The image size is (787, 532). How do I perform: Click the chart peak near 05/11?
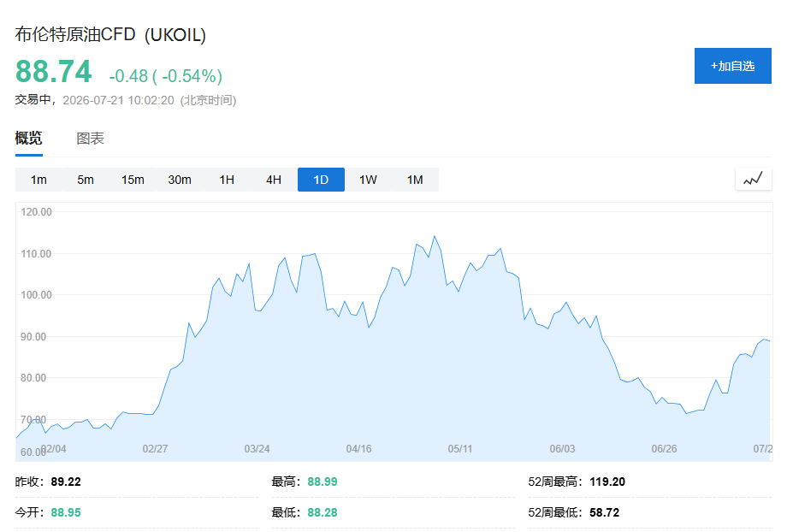click(435, 236)
